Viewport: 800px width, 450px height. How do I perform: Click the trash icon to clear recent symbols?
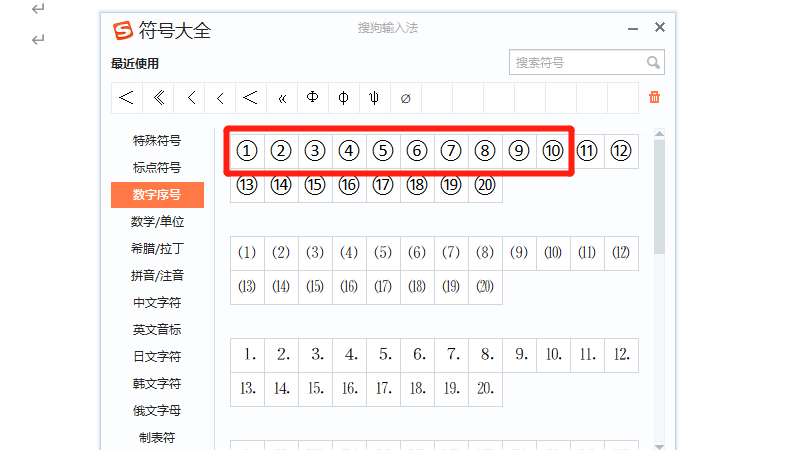click(x=655, y=98)
